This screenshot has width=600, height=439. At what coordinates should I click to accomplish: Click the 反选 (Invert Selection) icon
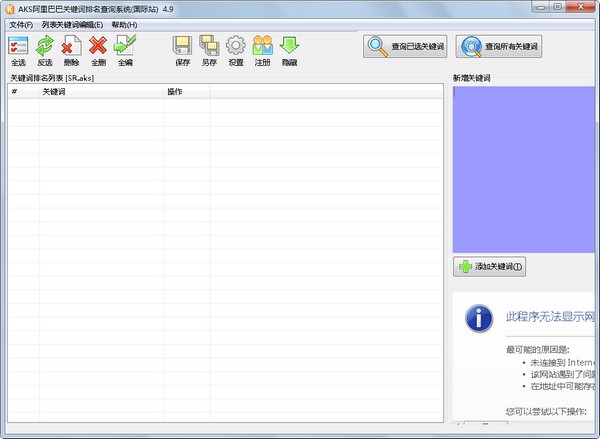coord(45,47)
